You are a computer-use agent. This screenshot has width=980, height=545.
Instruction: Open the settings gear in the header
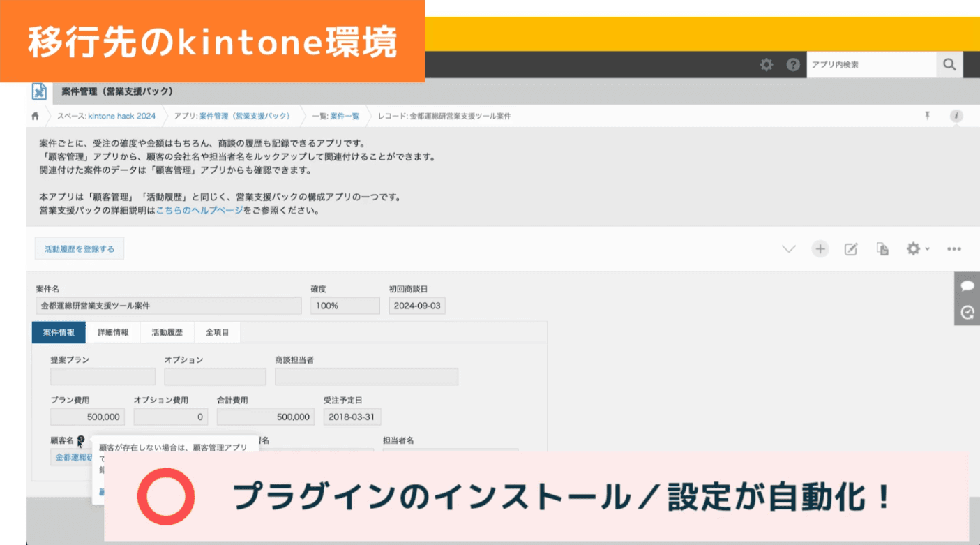(767, 65)
